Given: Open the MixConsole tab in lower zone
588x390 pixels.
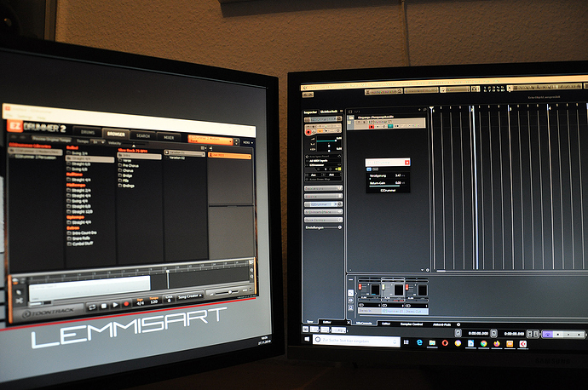Looking at the screenshot, I should pos(363,324).
